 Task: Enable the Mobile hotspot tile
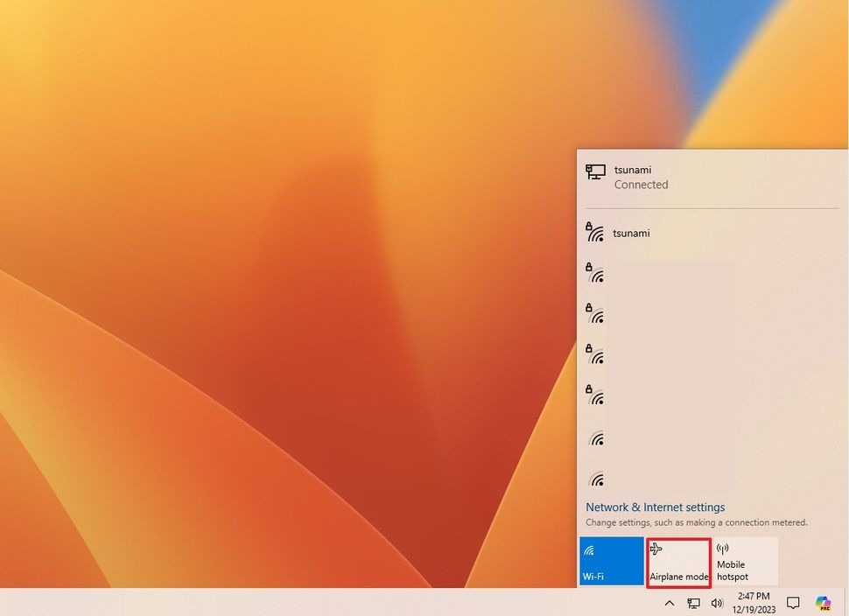tap(746, 561)
